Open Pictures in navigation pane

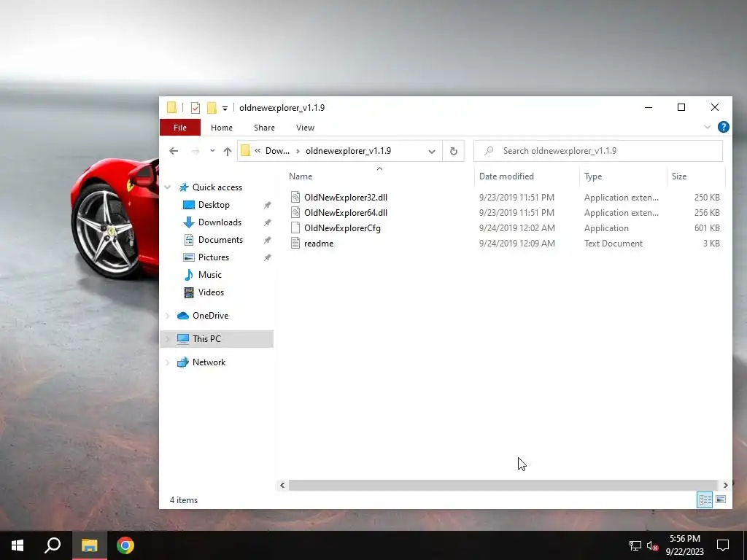click(x=214, y=257)
